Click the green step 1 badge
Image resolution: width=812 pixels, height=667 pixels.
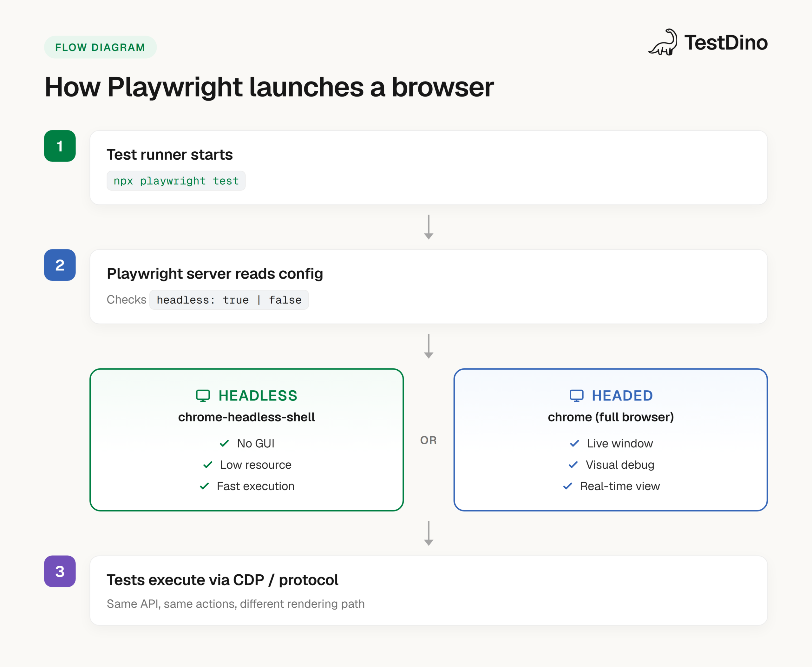[x=60, y=146]
